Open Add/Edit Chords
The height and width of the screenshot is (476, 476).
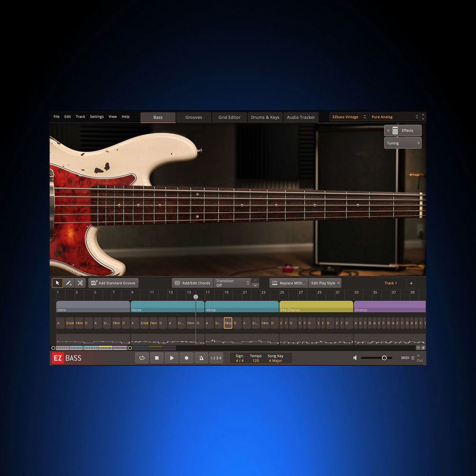(192, 283)
